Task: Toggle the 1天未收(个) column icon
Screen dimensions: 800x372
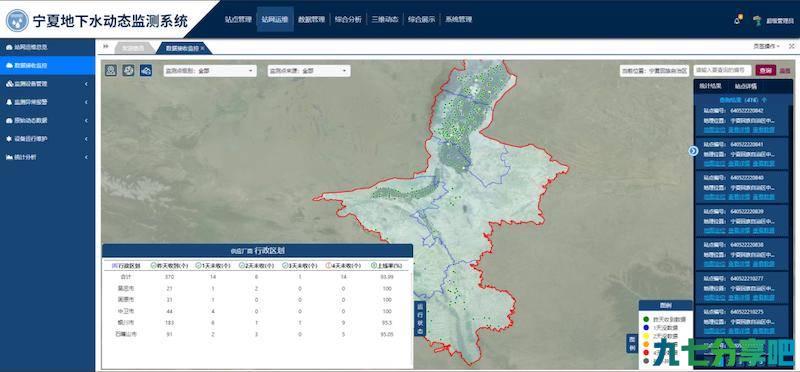Action: tap(198, 266)
